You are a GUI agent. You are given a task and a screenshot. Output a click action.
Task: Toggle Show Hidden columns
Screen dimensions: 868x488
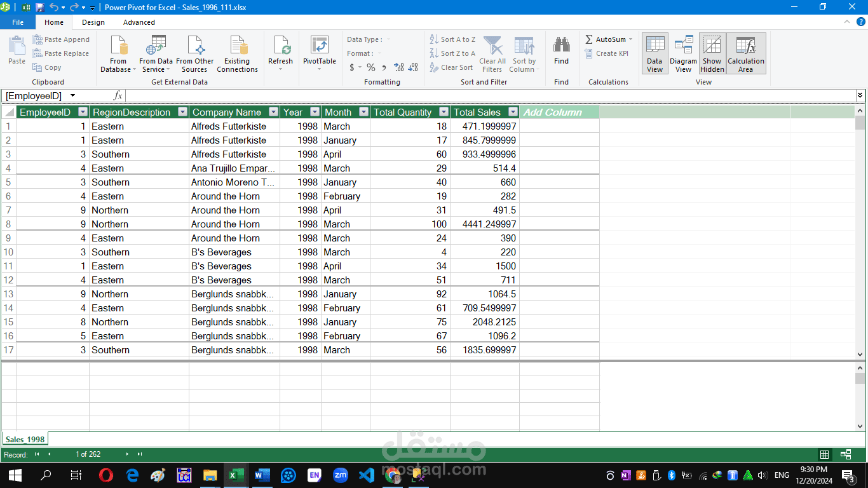click(x=712, y=54)
